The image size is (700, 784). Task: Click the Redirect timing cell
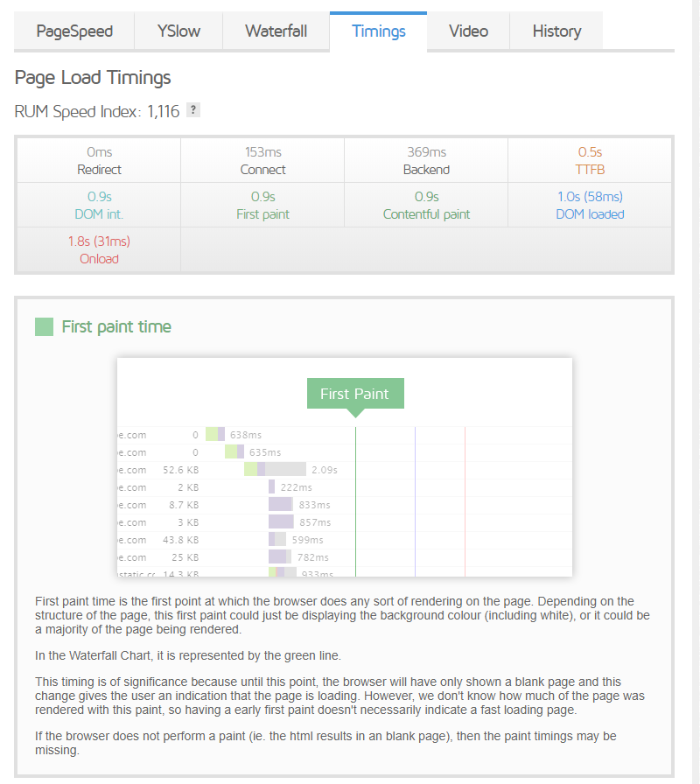[x=99, y=159]
